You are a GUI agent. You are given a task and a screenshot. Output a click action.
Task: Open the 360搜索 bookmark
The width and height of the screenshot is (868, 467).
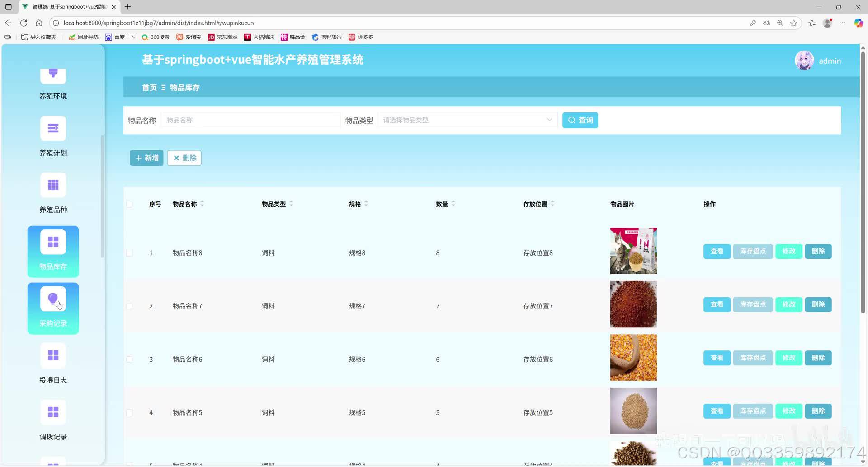coord(156,37)
